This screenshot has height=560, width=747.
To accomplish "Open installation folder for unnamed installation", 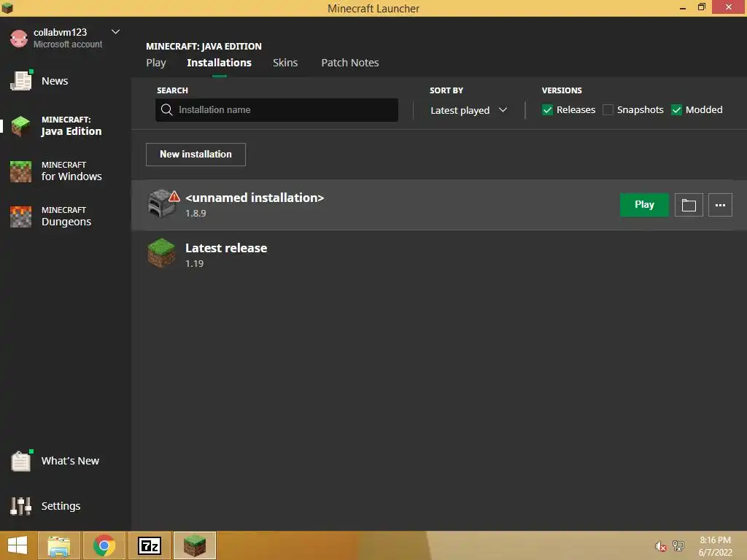I will (x=689, y=205).
